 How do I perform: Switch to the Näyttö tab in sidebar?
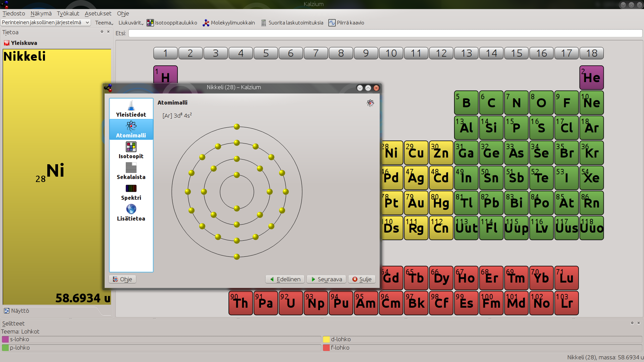point(16,311)
